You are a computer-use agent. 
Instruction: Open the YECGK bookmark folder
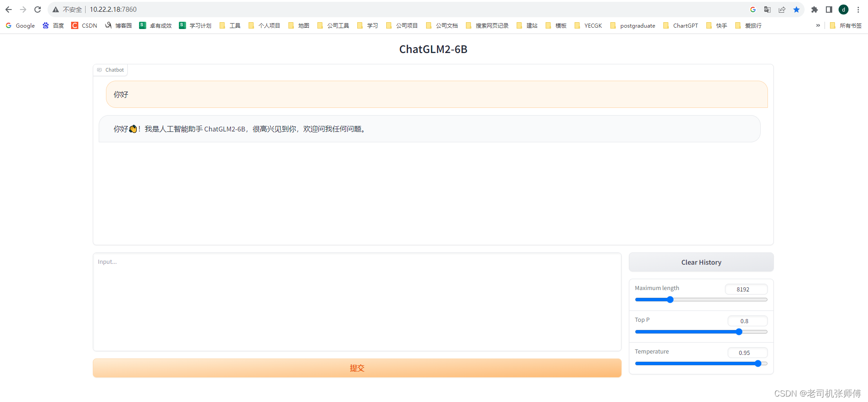tap(588, 26)
